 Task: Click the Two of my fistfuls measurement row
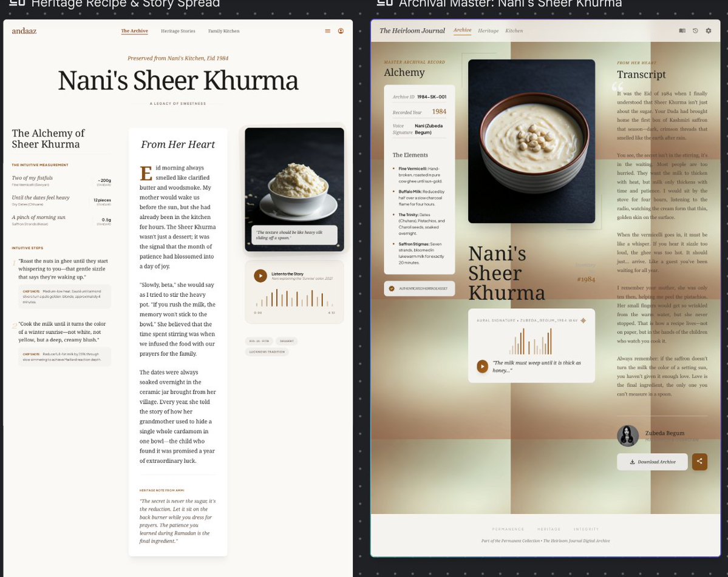(x=61, y=180)
